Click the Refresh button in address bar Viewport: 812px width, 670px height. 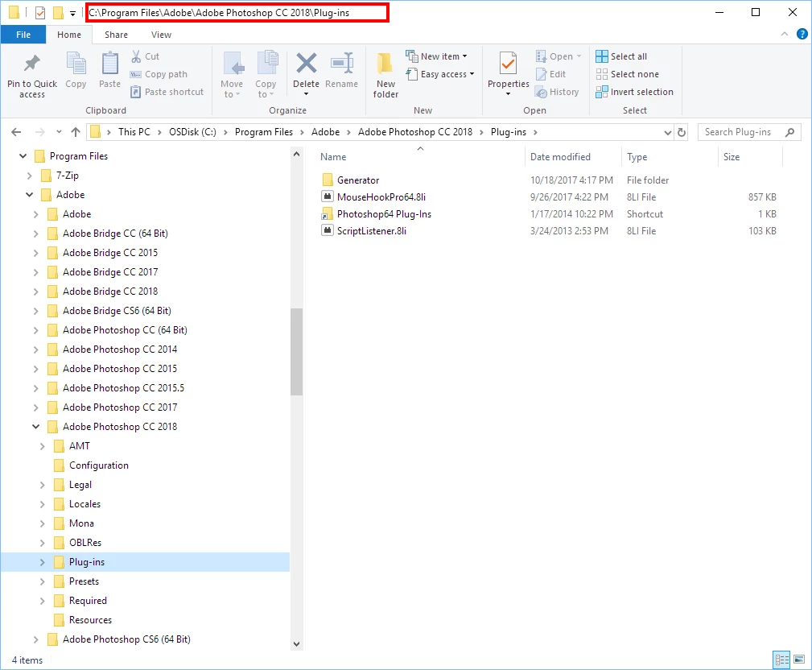point(682,132)
